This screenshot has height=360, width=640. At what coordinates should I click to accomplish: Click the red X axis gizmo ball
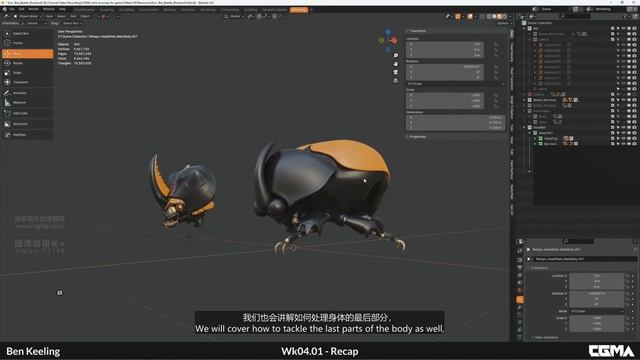(x=394, y=40)
